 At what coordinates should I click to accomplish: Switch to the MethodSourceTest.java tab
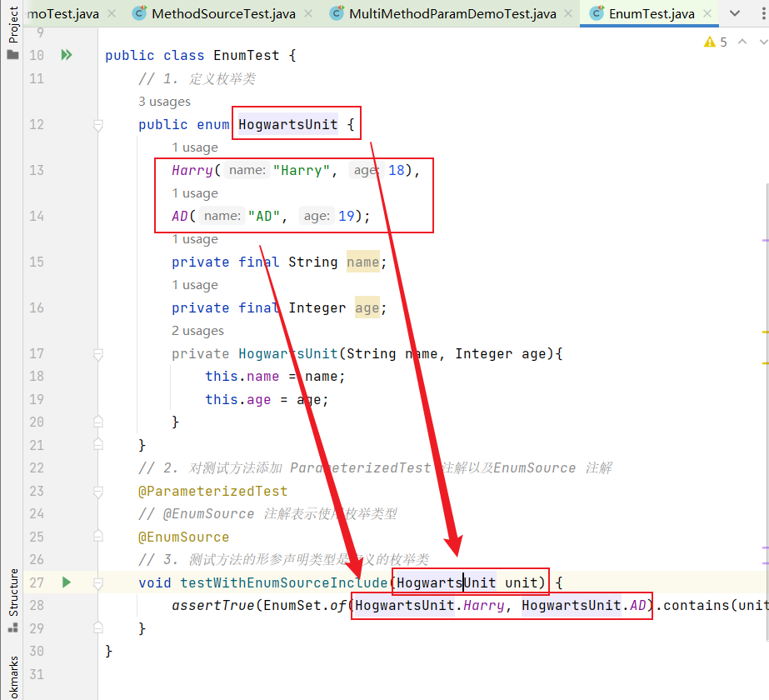222,14
